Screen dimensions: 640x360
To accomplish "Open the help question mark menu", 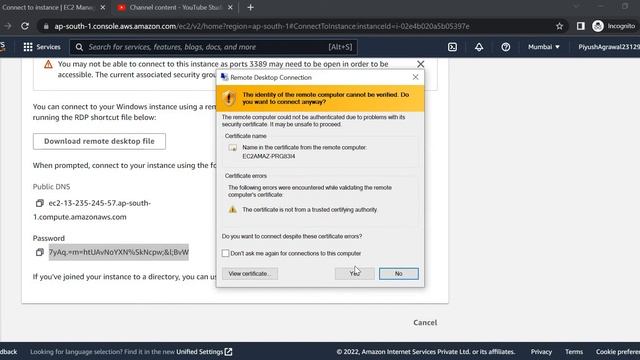I will pyautogui.click(x=506, y=47).
